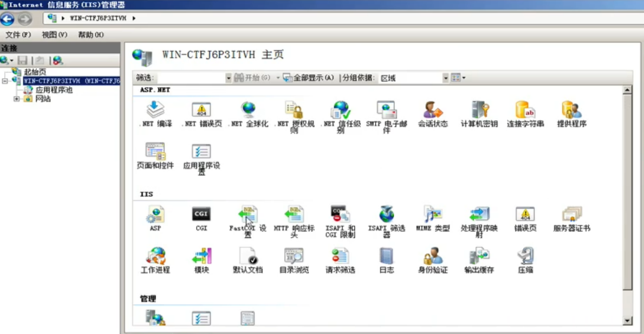The height and width of the screenshot is (334, 644).
Task: Open .NET 授权规则 feature
Action: (x=294, y=117)
